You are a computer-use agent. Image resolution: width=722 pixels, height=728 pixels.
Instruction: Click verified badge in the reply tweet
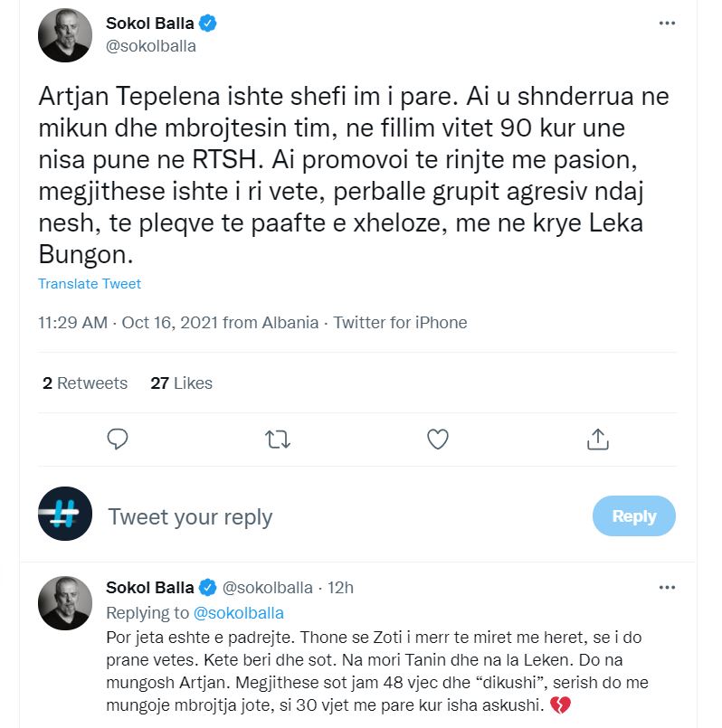tap(206, 588)
